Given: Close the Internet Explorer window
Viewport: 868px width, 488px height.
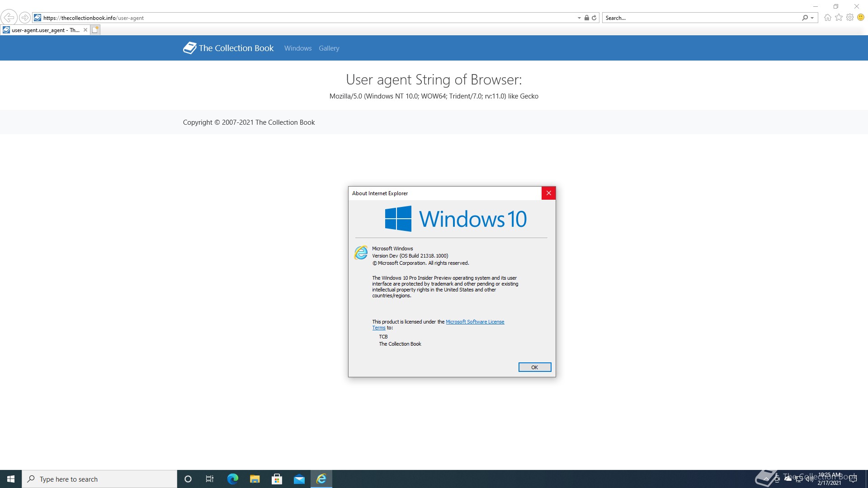Looking at the screenshot, I should click(857, 6).
